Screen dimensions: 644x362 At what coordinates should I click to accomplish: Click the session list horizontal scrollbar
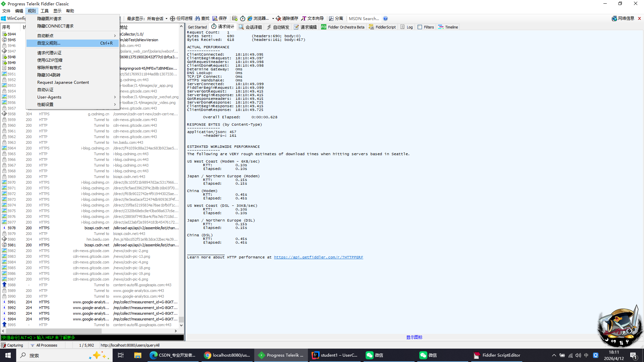click(54, 331)
